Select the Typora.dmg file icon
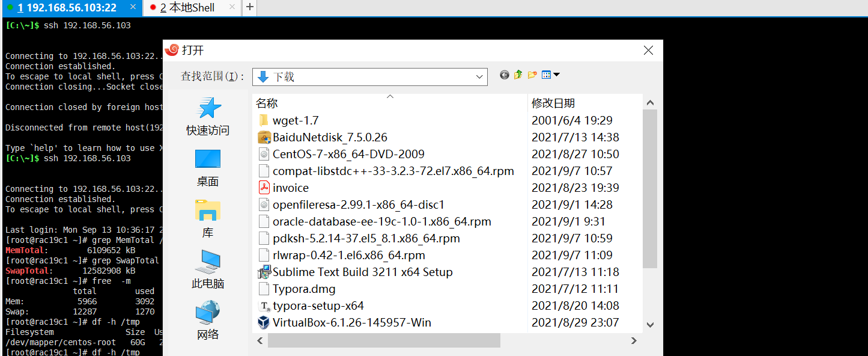Image resolution: width=868 pixels, height=356 pixels. (x=263, y=289)
